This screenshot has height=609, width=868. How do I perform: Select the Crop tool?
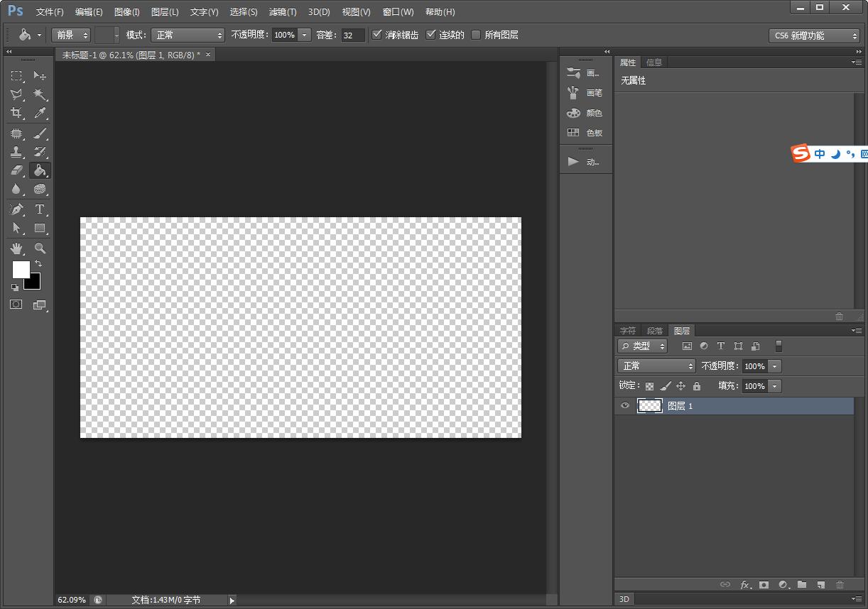pos(16,113)
